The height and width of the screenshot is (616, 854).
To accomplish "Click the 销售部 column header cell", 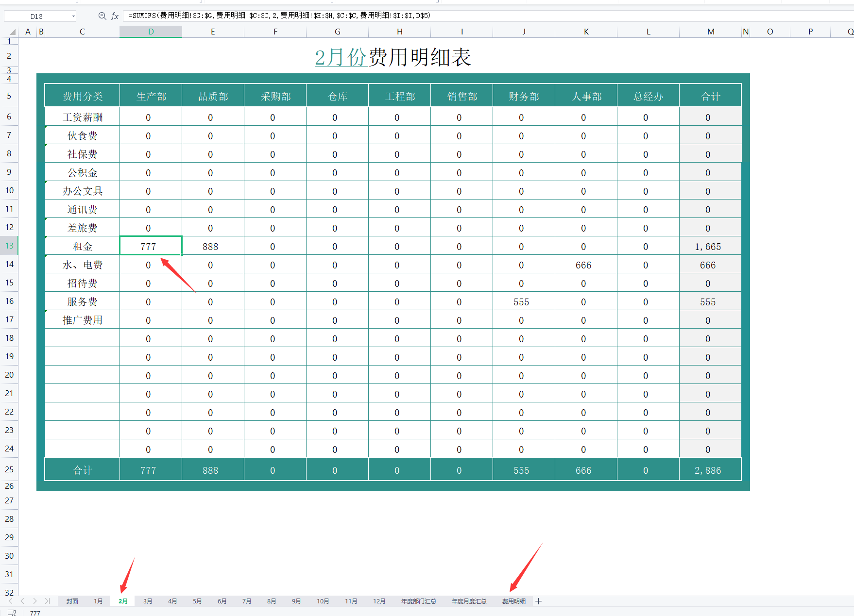I will 462,96.
